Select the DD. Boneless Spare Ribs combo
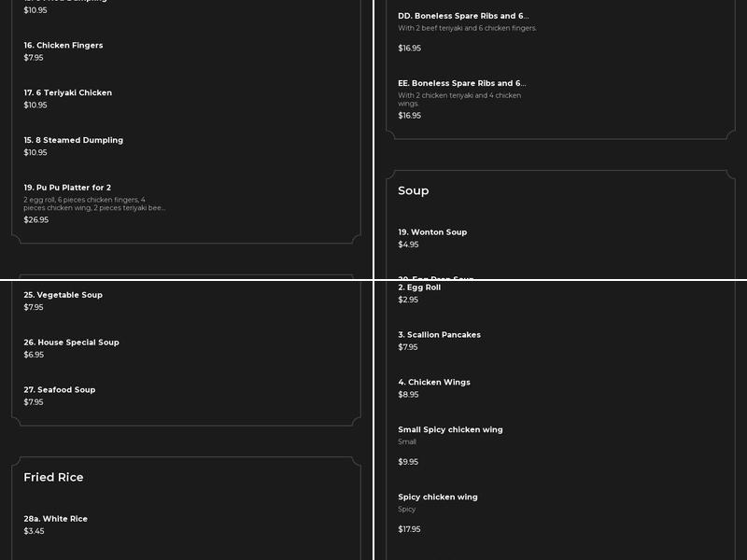This screenshot has height=560, width=747. click(463, 16)
